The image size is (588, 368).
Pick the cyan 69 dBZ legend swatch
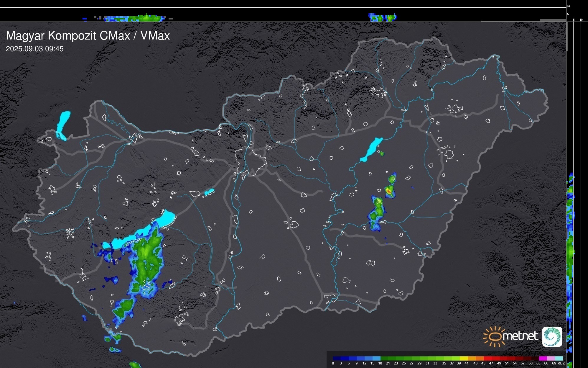click(558, 358)
